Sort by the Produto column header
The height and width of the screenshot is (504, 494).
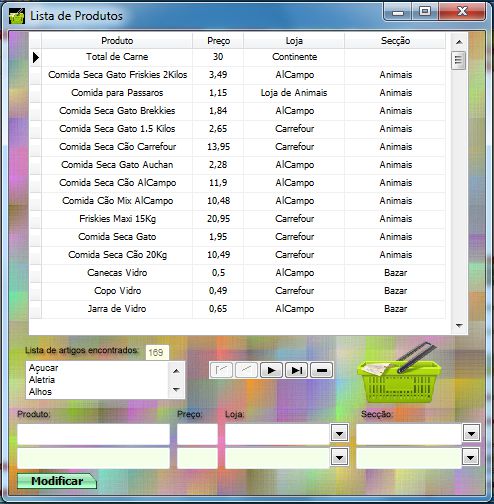tap(117, 41)
